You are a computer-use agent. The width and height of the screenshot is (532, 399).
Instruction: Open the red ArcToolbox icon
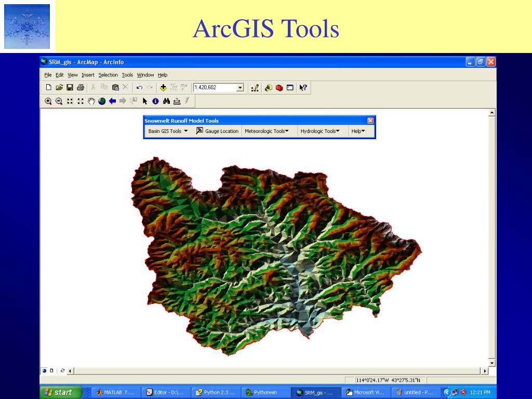(279, 87)
